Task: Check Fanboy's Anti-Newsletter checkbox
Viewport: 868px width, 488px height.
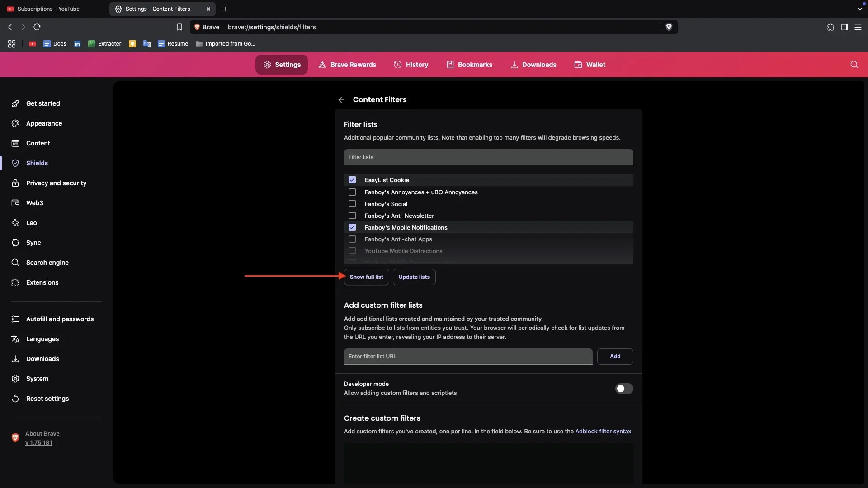Action: [352, 216]
